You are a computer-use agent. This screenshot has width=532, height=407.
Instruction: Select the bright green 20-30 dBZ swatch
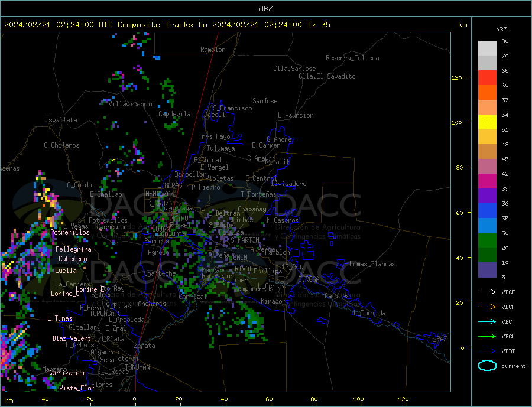(x=487, y=240)
